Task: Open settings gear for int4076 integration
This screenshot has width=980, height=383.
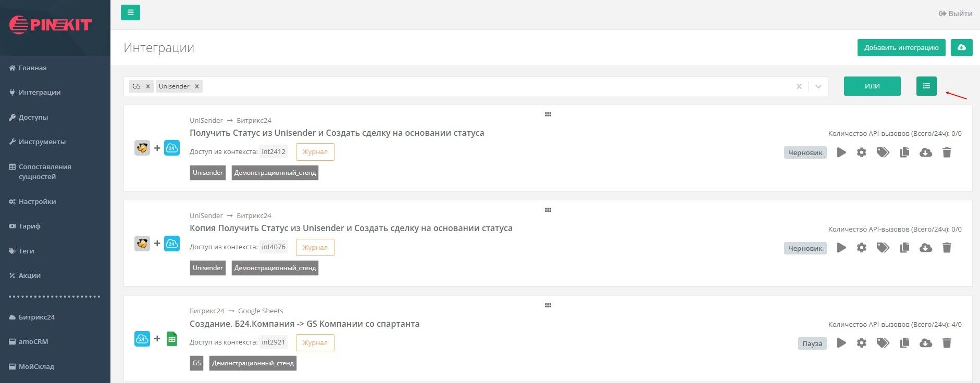Action: pyautogui.click(x=862, y=248)
